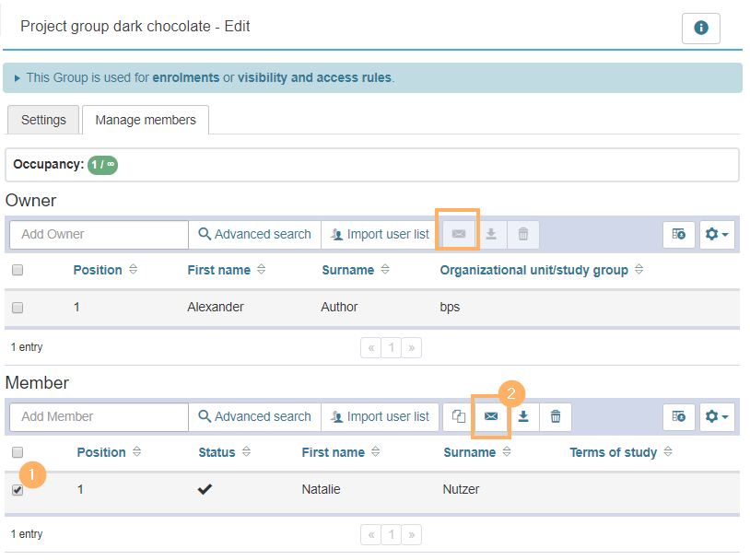Click the copy icon in Member toolbar
The image size is (750, 560).
coord(459,417)
